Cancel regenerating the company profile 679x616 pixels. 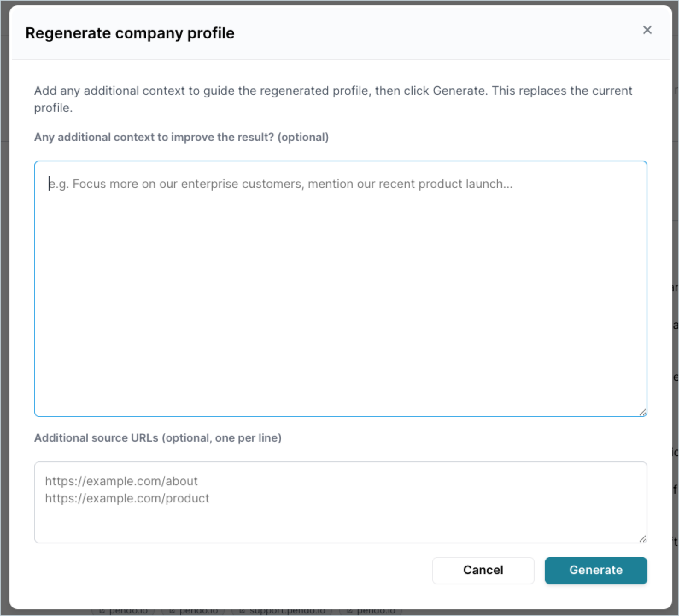483,570
